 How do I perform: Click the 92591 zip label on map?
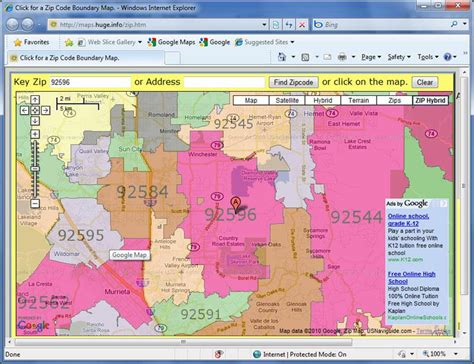201,314
